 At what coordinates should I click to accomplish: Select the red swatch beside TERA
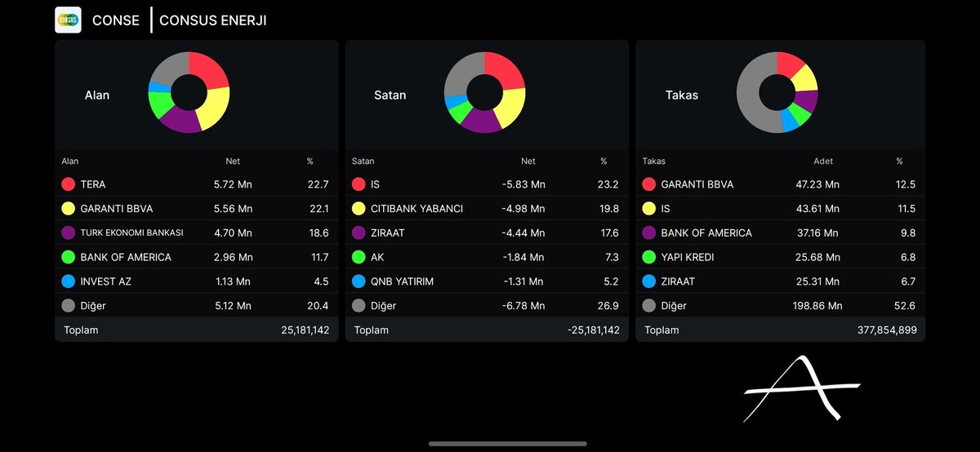(x=69, y=184)
